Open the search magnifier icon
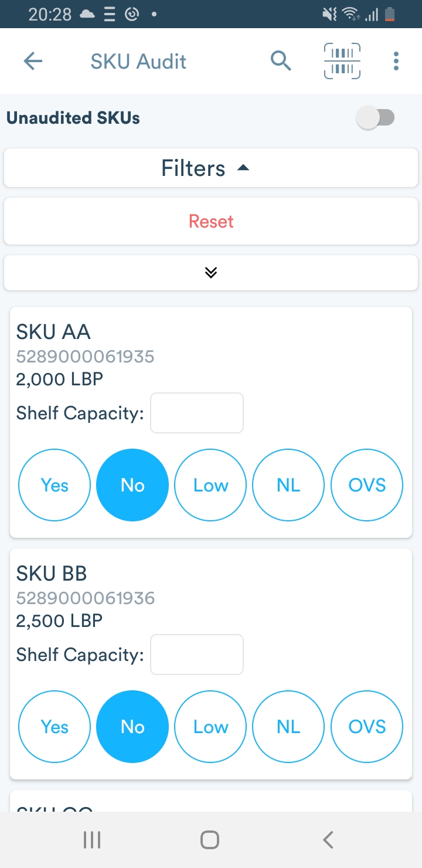This screenshot has width=422, height=868. tap(281, 61)
